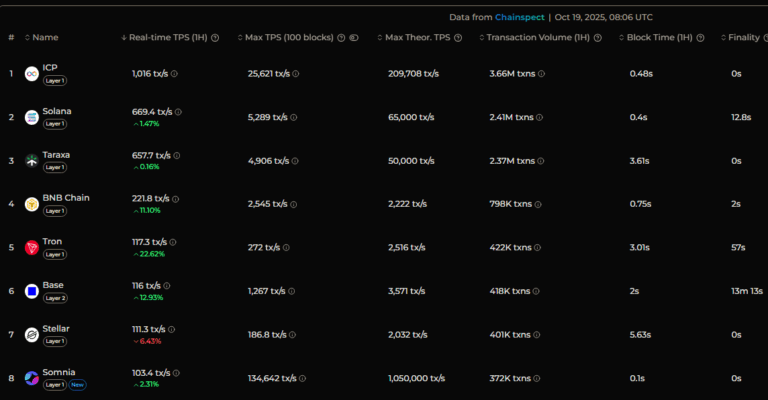Viewport: 768px width, 400px height.
Task: Toggle the switch next to Max TPS header
Action: click(354, 38)
